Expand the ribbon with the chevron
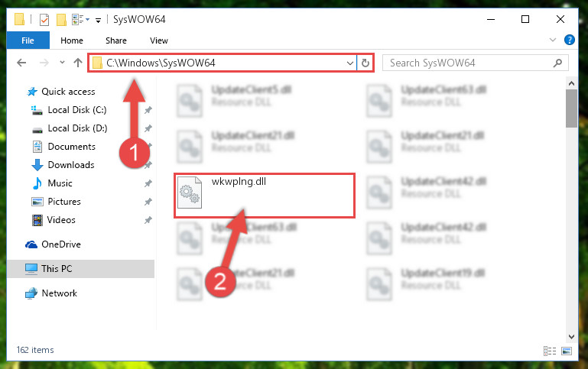This screenshot has height=369, width=588. point(552,40)
